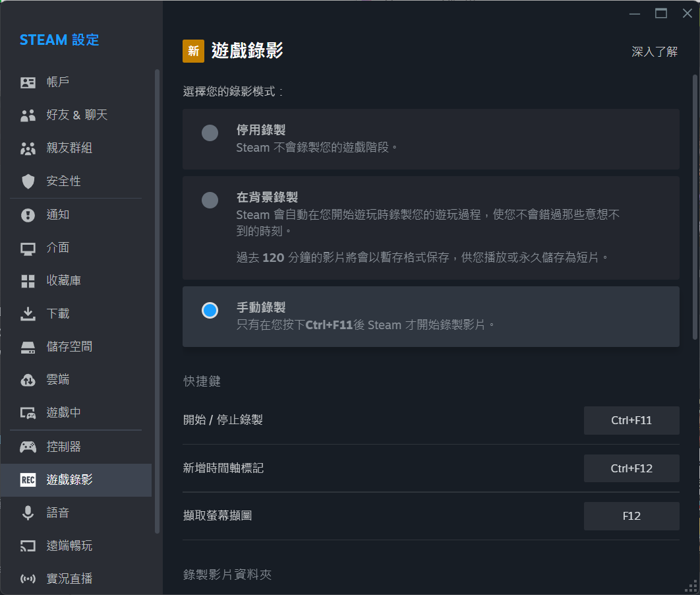The image size is (700, 595).
Task: Click the 通知 exclamation icon
Action: pyautogui.click(x=28, y=215)
